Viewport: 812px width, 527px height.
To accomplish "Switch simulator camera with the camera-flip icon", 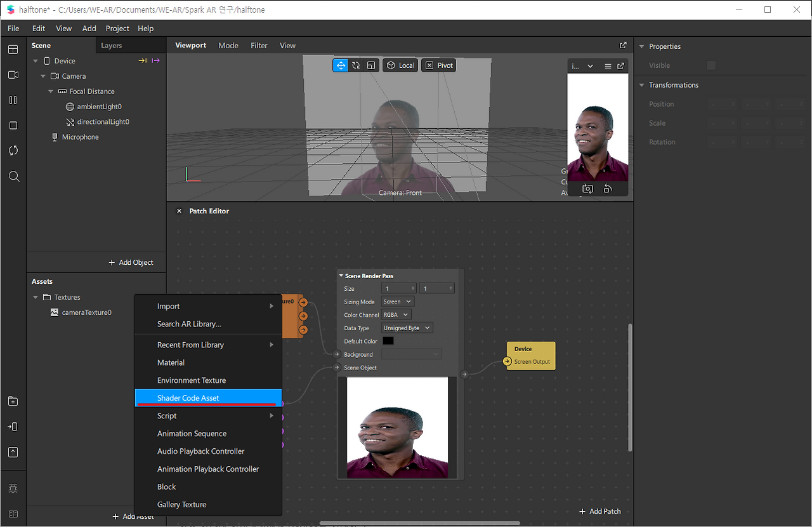I will (x=588, y=189).
